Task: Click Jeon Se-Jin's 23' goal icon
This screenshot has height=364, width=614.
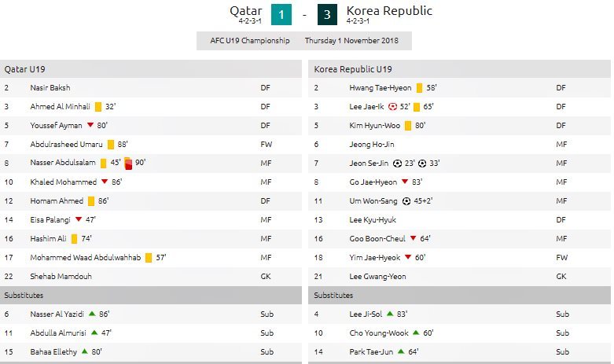Action: coord(398,163)
